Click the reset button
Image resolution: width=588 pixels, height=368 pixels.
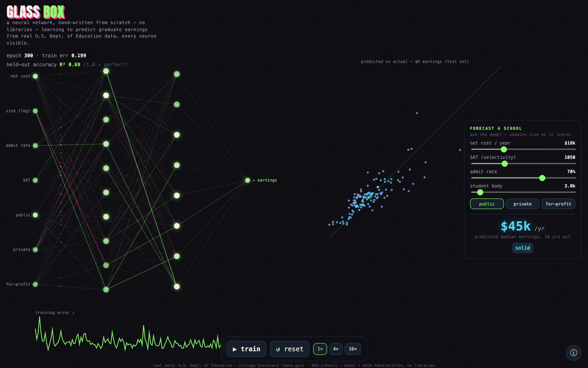290,349
